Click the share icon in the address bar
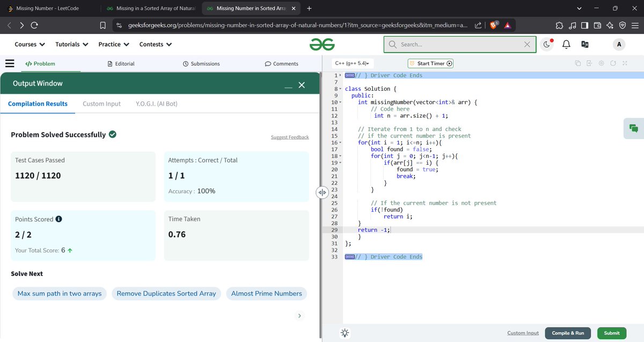Viewport: 644px width, 342px height. [x=478, y=25]
